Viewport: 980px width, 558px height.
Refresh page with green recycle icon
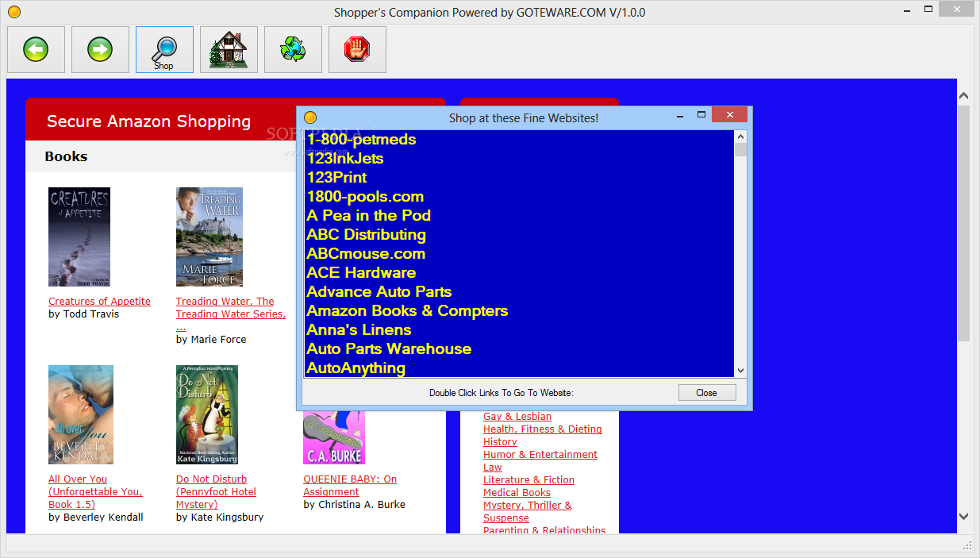[293, 50]
